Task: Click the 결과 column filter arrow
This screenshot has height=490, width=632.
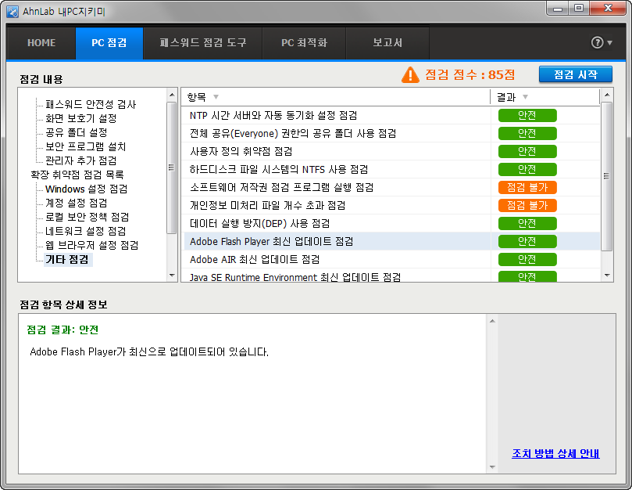Action: pyautogui.click(x=526, y=97)
